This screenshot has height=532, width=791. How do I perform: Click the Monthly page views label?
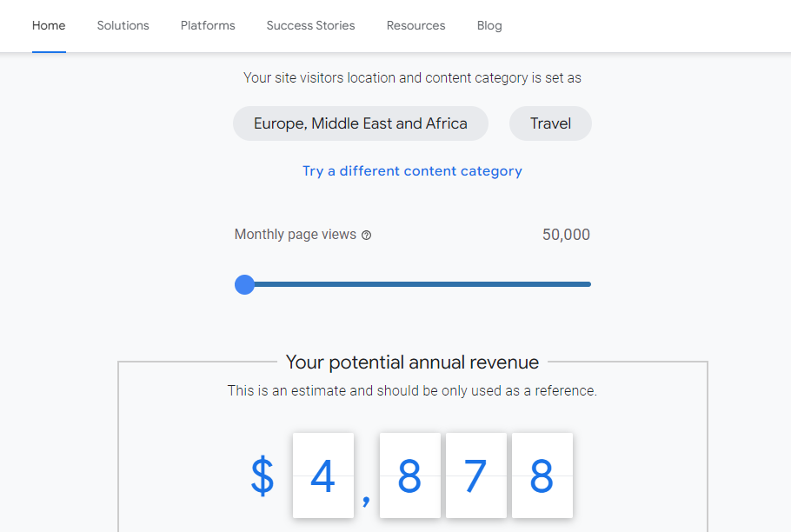(x=296, y=235)
